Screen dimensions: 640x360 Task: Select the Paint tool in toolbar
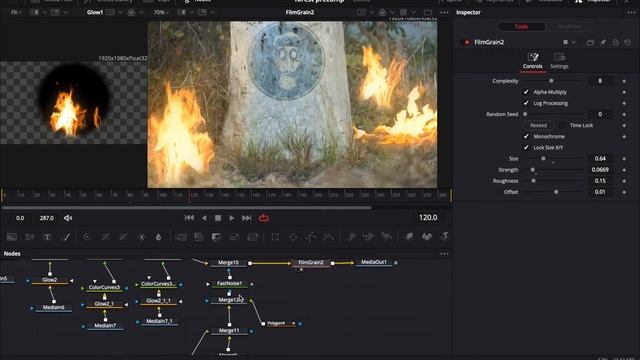65,237
